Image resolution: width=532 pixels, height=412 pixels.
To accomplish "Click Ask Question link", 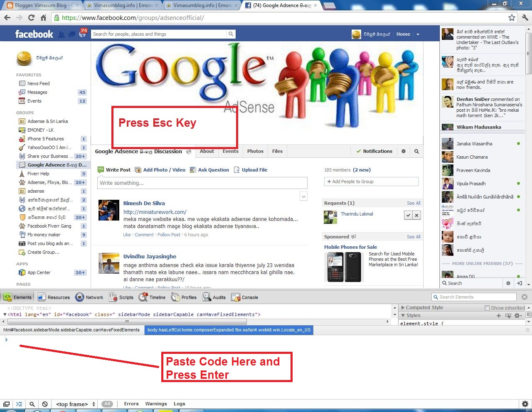I will 209,170.
